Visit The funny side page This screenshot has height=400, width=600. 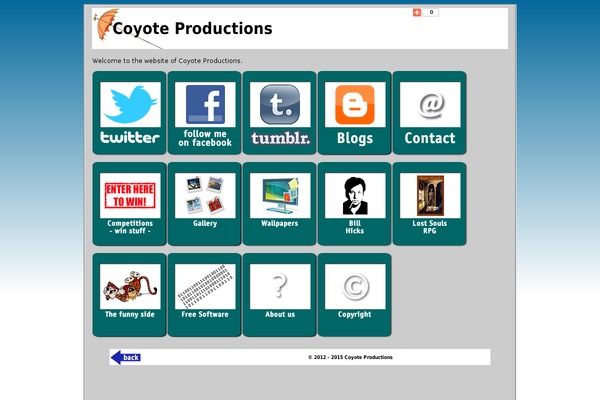click(130, 293)
